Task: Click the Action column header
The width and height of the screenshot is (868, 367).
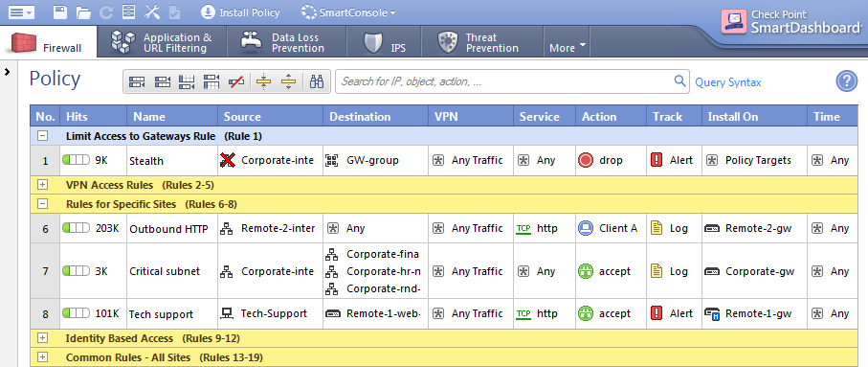Action: (x=611, y=116)
